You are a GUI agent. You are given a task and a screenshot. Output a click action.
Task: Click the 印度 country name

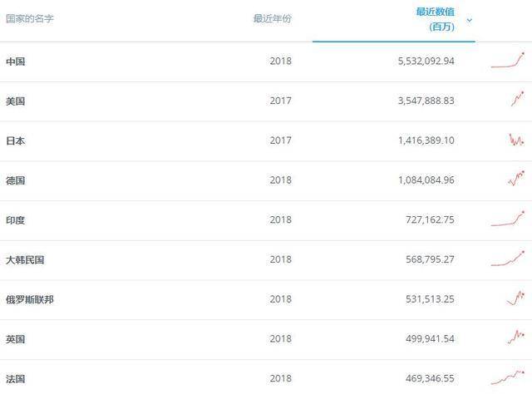(x=16, y=220)
